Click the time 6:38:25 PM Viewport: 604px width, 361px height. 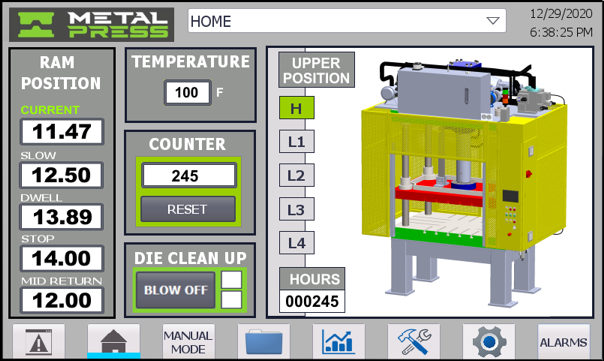click(x=561, y=32)
